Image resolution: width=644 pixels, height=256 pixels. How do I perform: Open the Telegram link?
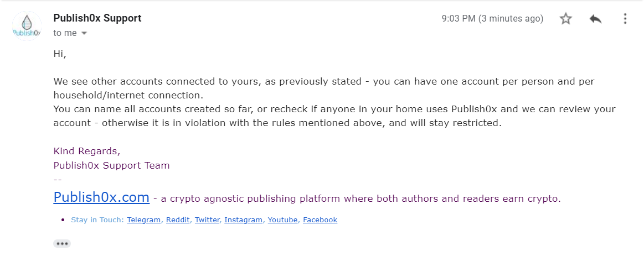[x=144, y=220]
